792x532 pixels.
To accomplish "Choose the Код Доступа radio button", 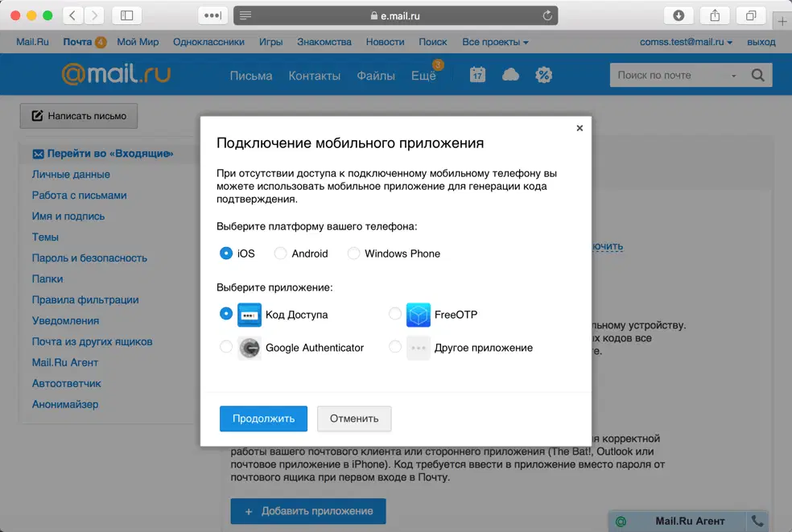I will pyautogui.click(x=226, y=314).
